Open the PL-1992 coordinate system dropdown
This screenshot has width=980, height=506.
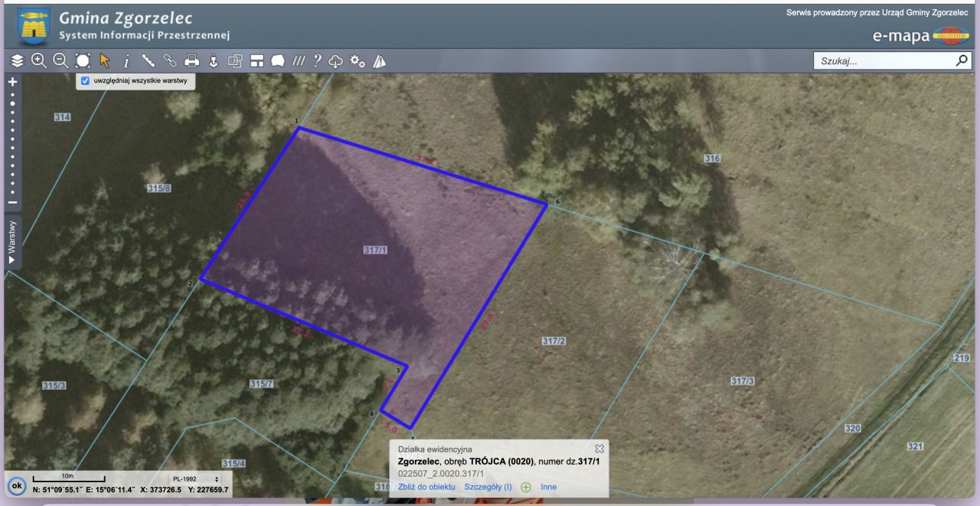coord(197,478)
